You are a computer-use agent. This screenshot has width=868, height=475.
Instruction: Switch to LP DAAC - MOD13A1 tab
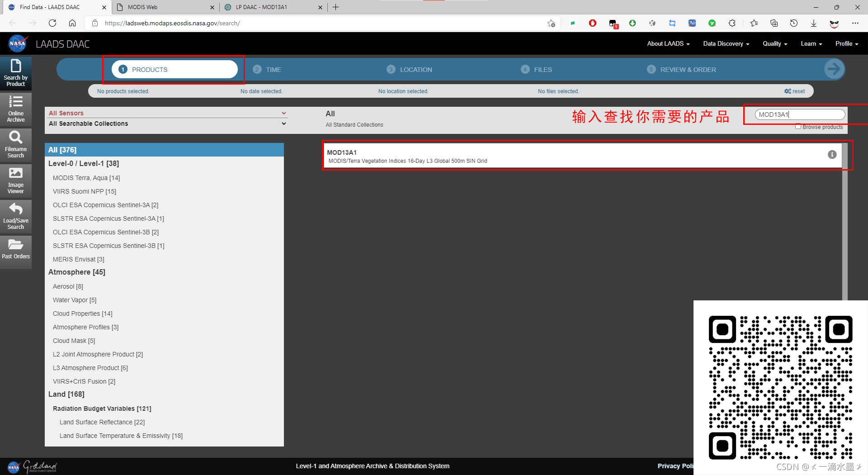point(273,7)
